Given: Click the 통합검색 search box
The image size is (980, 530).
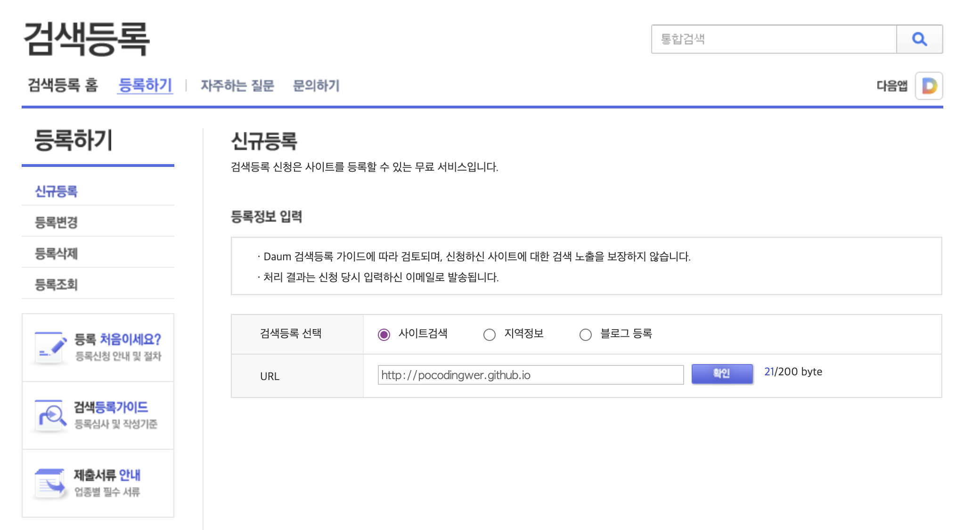Looking at the screenshot, I should point(773,39).
